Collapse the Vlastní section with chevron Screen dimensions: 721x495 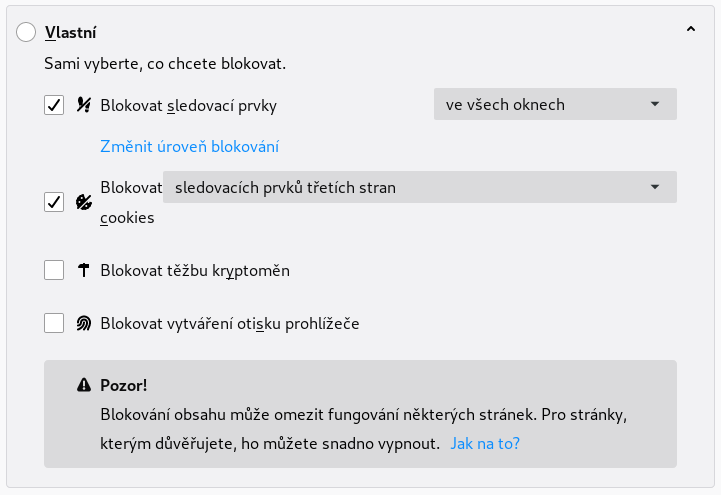(x=691, y=29)
